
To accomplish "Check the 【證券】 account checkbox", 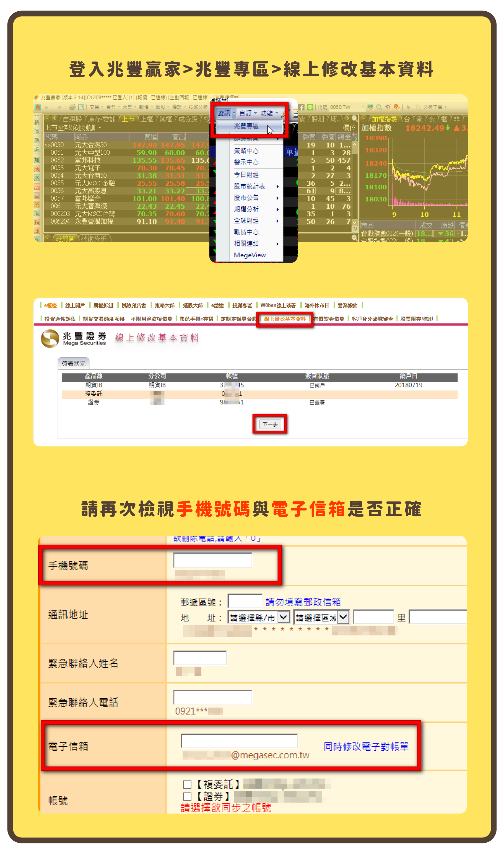I will coord(187,796).
